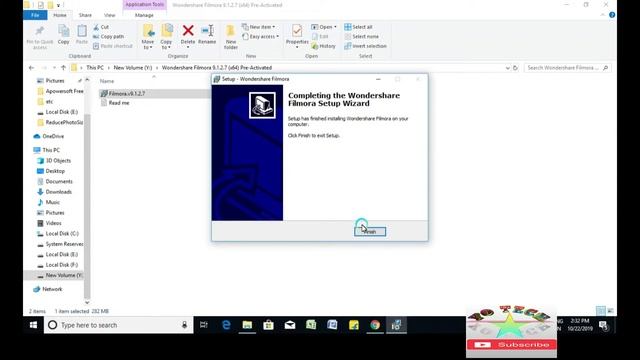The width and height of the screenshot is (640, 360).
Task: Select the Read me file
Action: (x=119, y=103)
